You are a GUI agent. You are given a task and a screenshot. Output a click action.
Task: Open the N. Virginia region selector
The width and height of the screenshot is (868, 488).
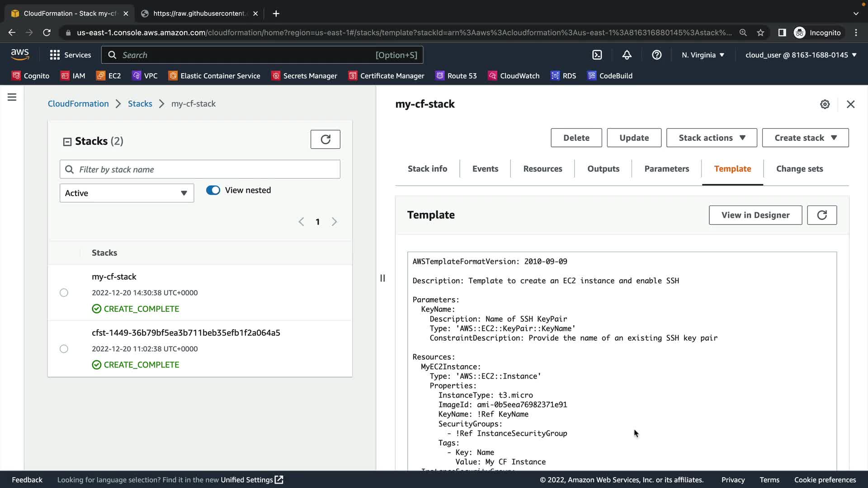(703, 55)
